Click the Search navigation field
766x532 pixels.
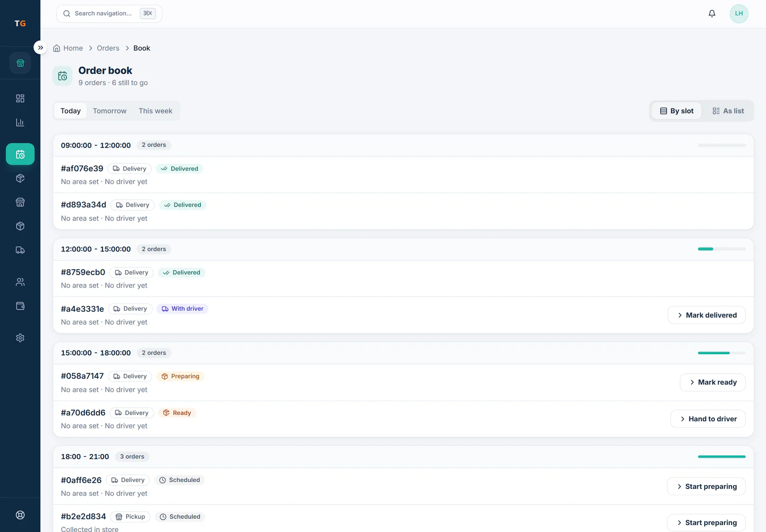109,13
